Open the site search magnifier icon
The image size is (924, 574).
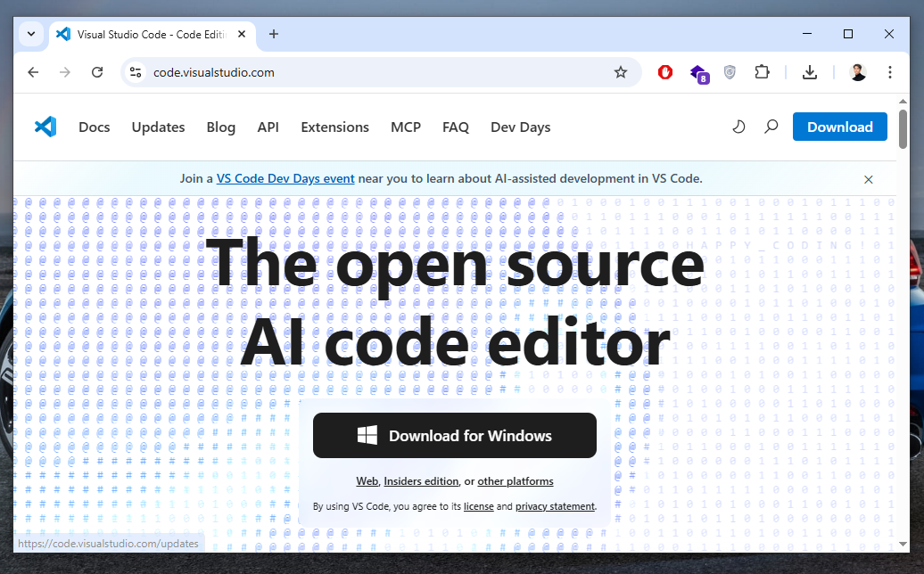coord(771,127)
